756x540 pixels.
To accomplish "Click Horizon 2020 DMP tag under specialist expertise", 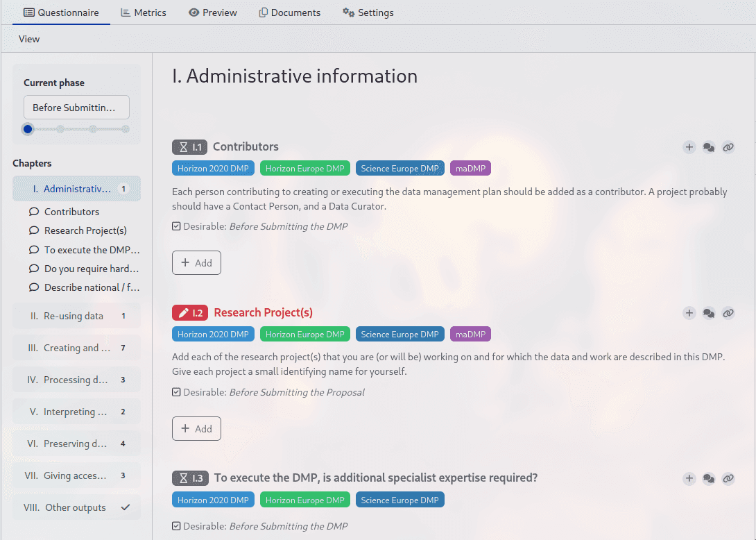I will (x=213, y=500).
